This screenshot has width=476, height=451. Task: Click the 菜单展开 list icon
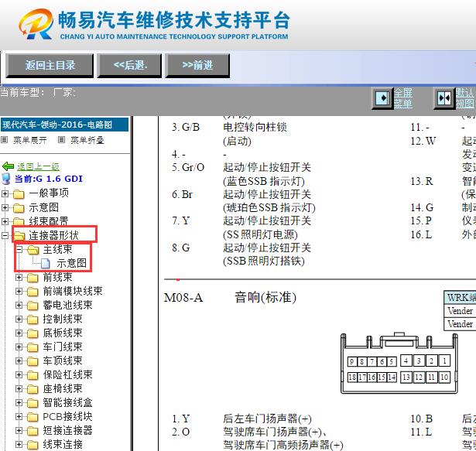point(4,139)
